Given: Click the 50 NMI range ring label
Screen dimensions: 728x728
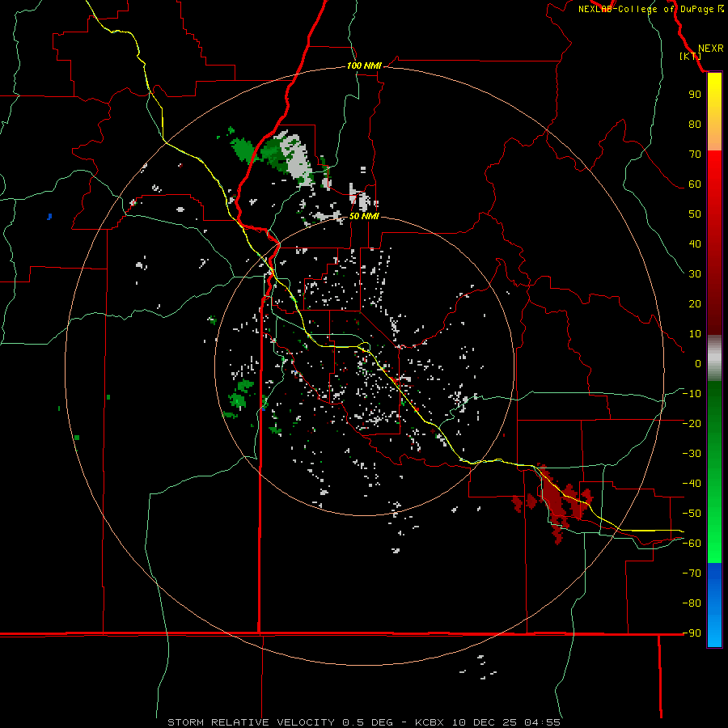Looking at the screenshot, I should (364, 216).
